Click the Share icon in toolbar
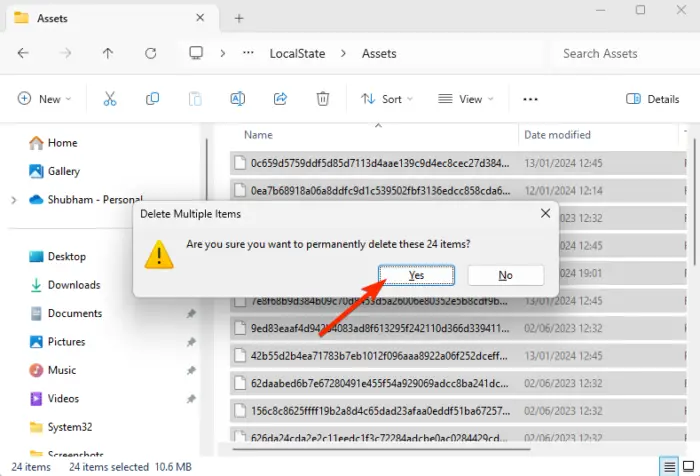Screen dimensions: 700x476 [x=280, y=99]
